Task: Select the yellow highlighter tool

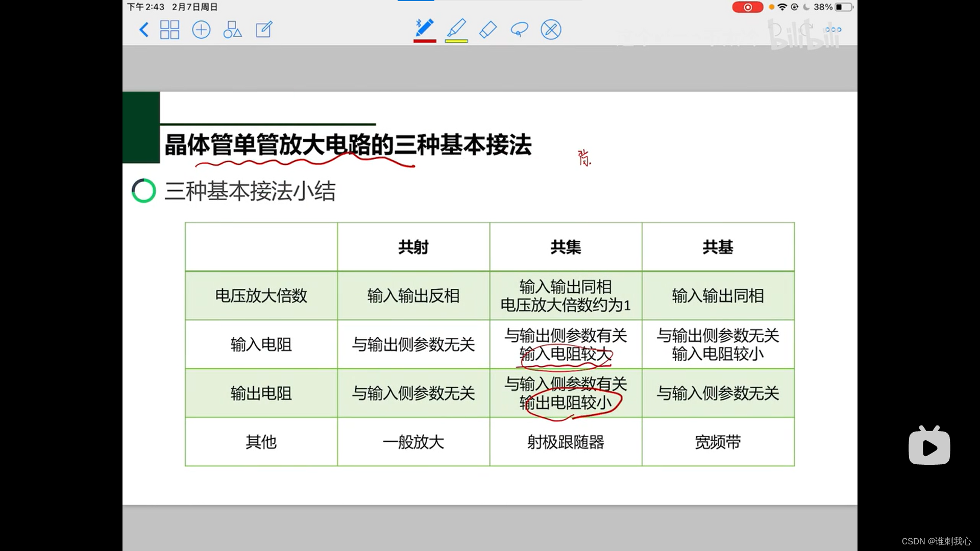Action: [x=456, y=28]
